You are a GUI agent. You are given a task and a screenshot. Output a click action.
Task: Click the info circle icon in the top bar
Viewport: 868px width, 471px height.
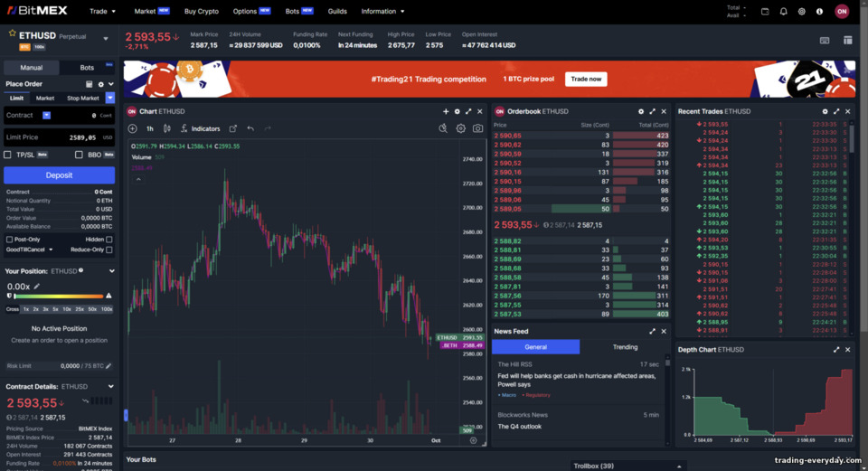(x=820, y=11)
